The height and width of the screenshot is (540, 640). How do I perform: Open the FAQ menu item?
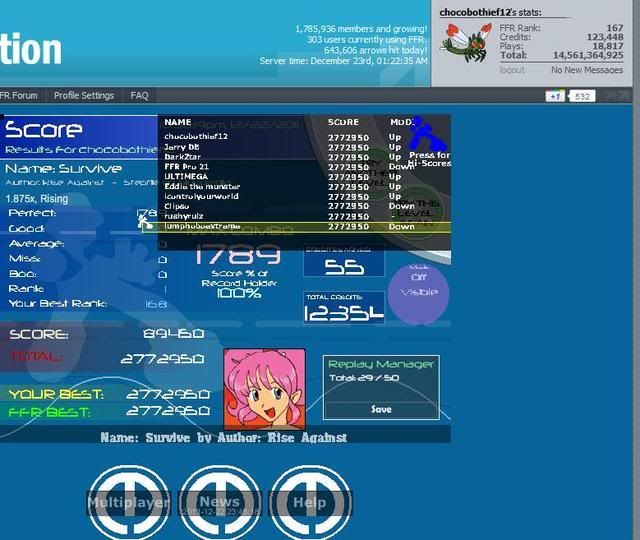(x=139, y=96)
